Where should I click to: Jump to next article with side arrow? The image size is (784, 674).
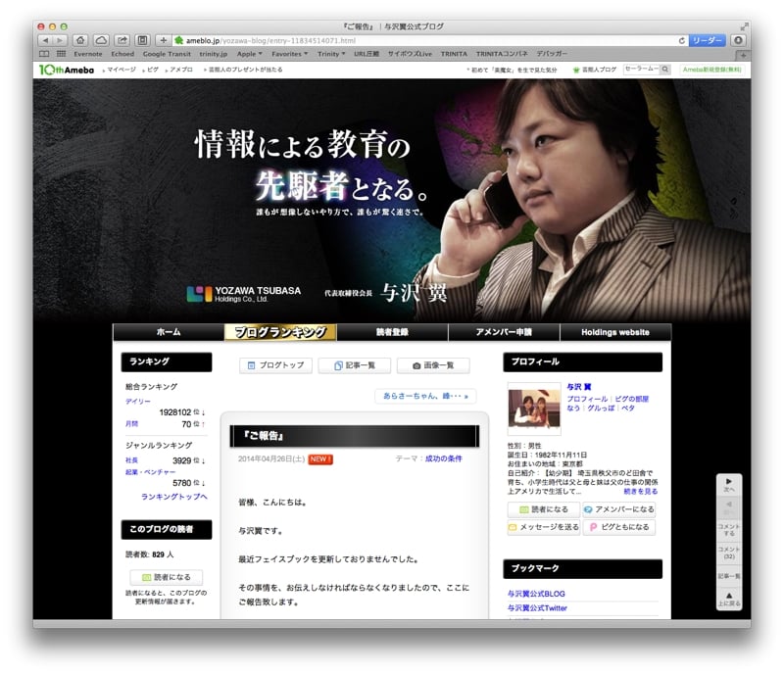(x=729, y=485)
